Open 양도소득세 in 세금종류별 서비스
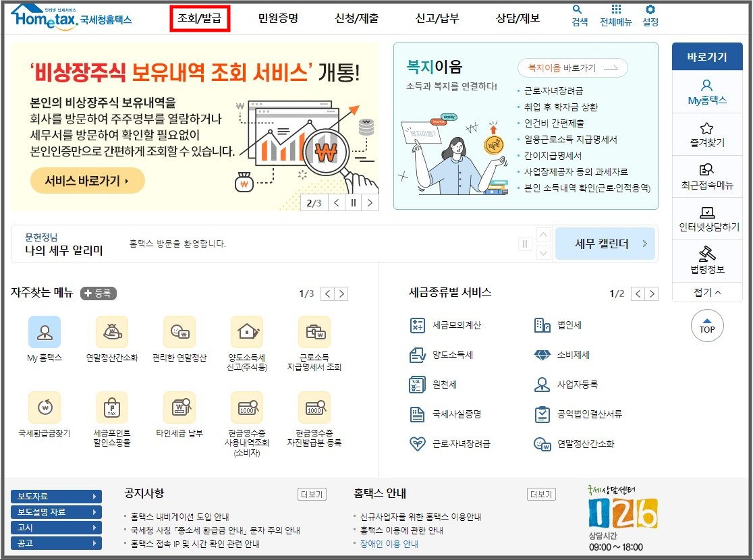This screenshot has width=753, height=560. [x=441, y=355]
